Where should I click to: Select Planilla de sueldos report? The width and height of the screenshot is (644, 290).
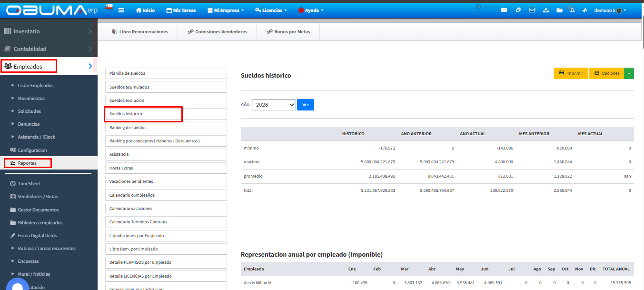[x=166, y=73]
